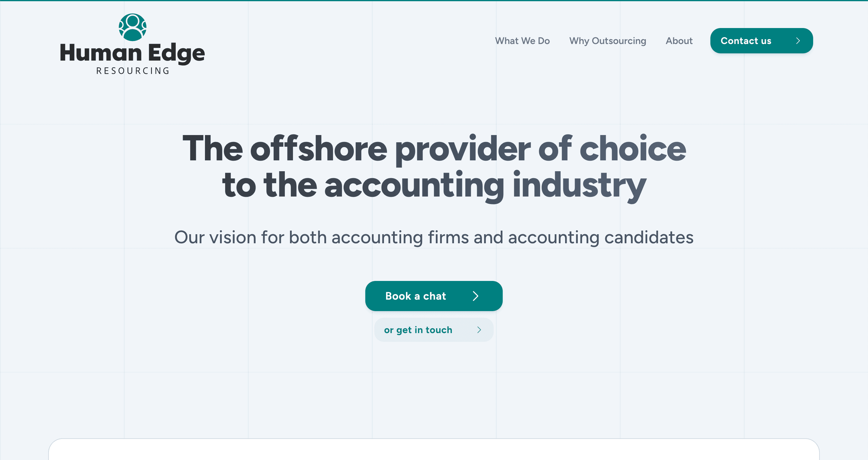The width and height of the screenshot is (868, 460).
Task: Click the chevron beside 'or get in touch'
Action: point(479,330)
